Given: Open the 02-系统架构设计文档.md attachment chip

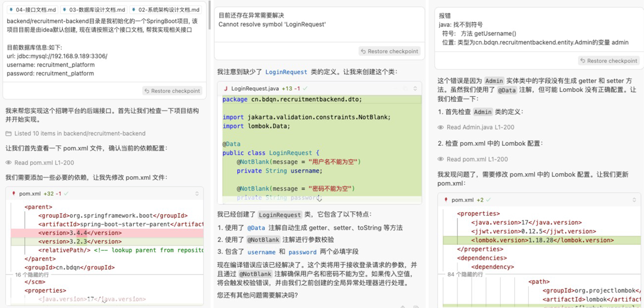Looking at the screenshot, I should pos(166,10).
